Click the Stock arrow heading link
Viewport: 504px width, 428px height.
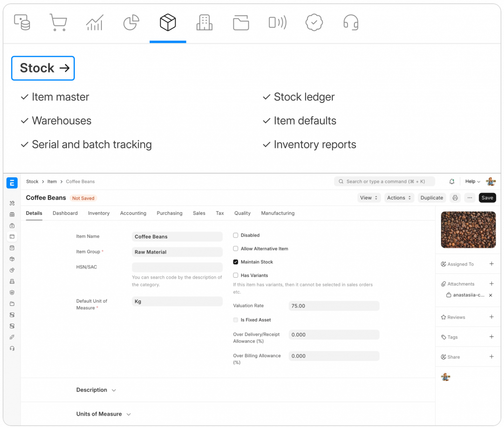[43, 68]
